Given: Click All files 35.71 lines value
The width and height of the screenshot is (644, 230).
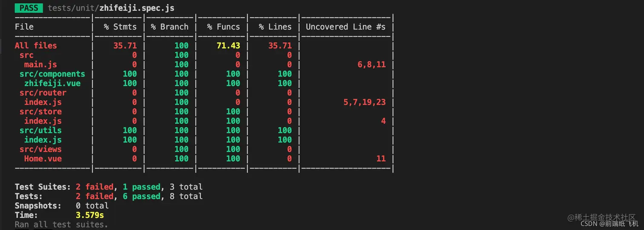Looking at the screenshot, I should (x=280, y=46).
